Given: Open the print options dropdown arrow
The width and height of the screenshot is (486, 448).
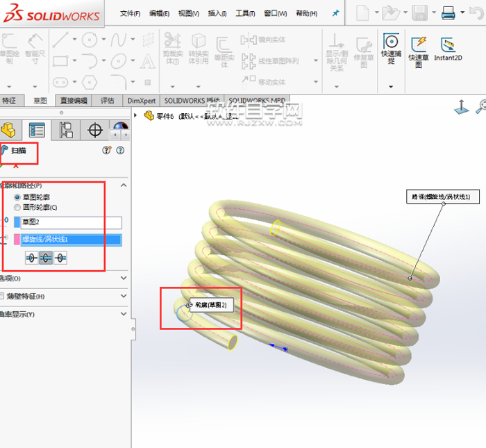Looking at the screenshot, I should point(462,13).
